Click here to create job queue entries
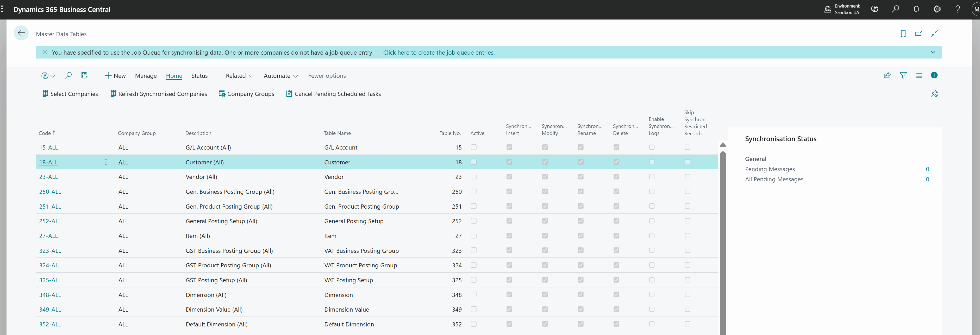 (439, 53)
